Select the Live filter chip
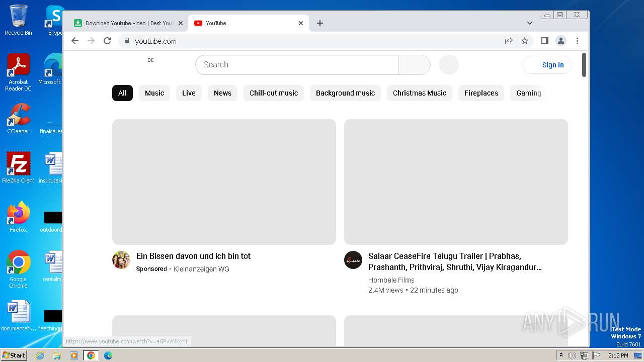 (189, 93)
